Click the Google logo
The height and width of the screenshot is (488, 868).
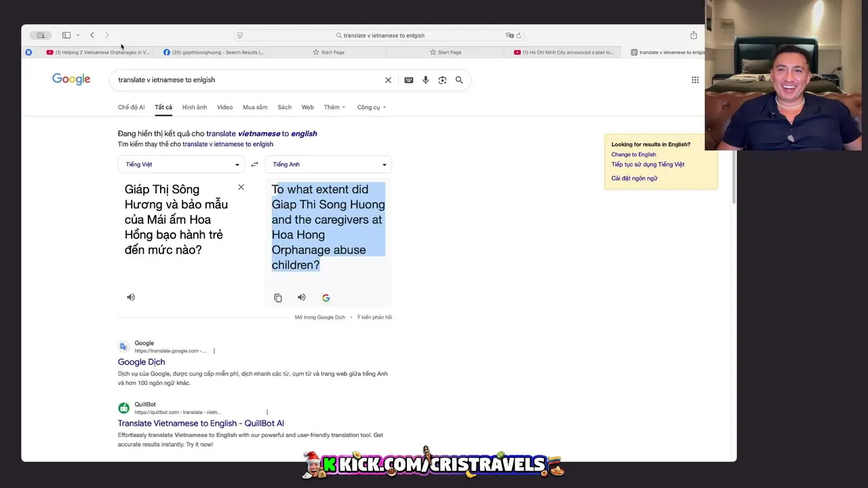71,79
